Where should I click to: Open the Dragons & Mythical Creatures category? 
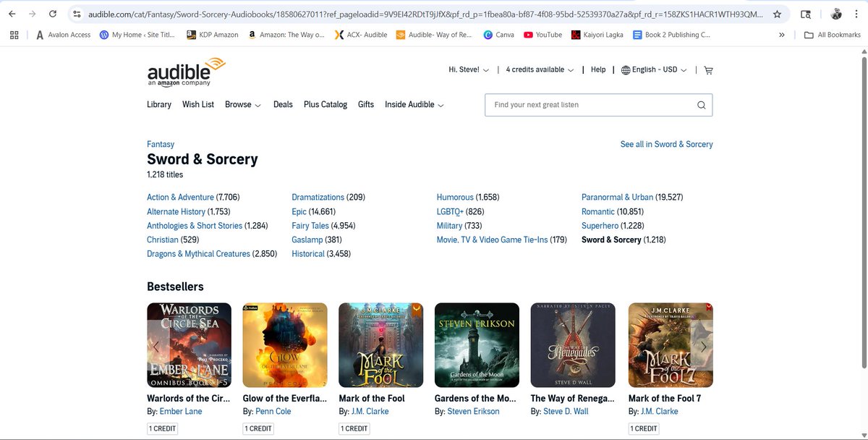coord(198,253)
